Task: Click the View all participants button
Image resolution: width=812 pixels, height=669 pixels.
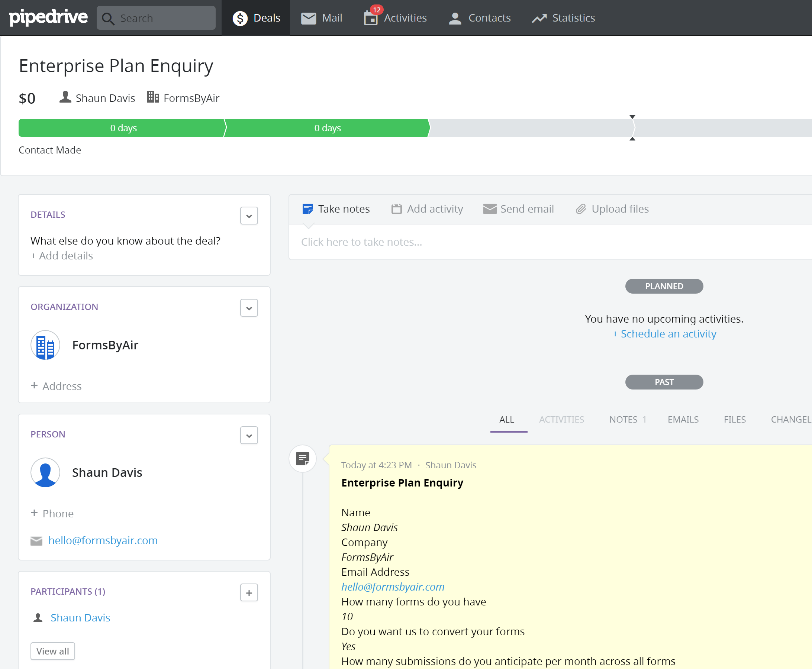Action: (x=53, y=651)
